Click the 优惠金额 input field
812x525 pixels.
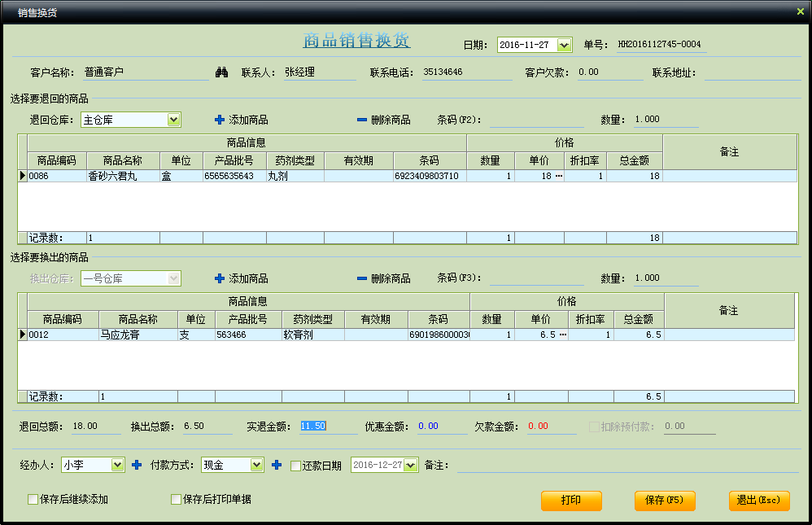[x=443, y=427]
